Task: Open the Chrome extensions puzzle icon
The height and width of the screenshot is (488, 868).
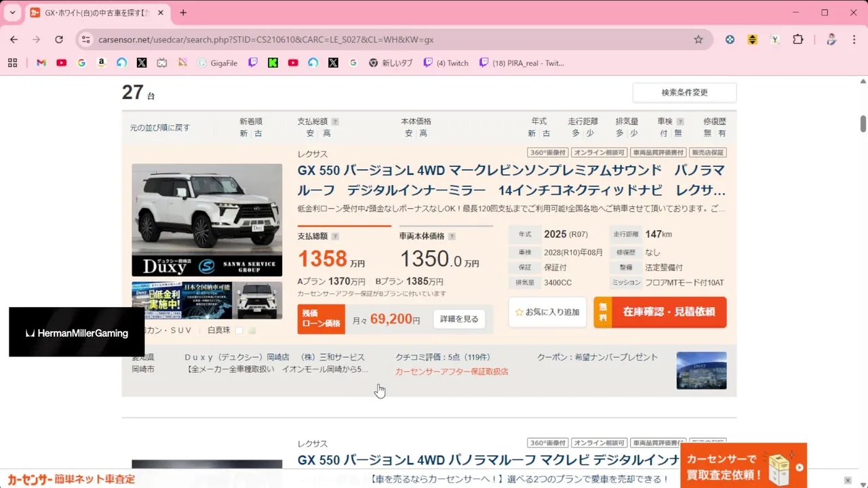Action: [x=798, y=39]
